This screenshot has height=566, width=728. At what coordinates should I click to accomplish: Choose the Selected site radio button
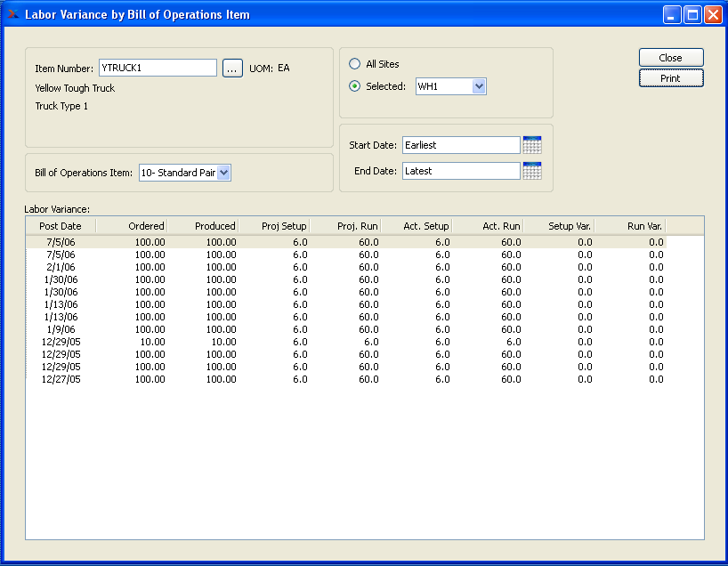pos(355,86)
